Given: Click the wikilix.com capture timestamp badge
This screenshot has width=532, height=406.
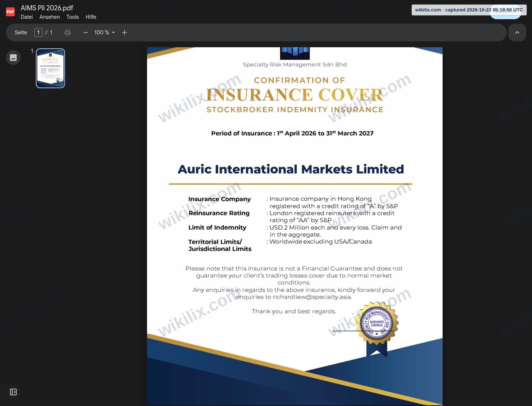Looking at the screenshot, I should 469,10.
